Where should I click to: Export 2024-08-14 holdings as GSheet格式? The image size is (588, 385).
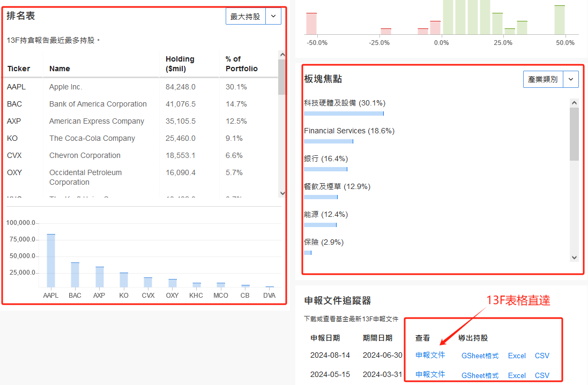(x=480, y=356)
